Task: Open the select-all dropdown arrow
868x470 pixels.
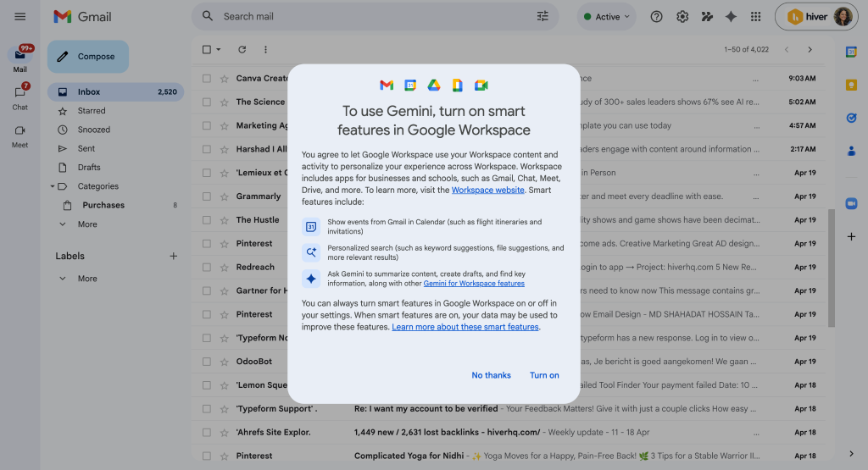Action: coord(218,49)
